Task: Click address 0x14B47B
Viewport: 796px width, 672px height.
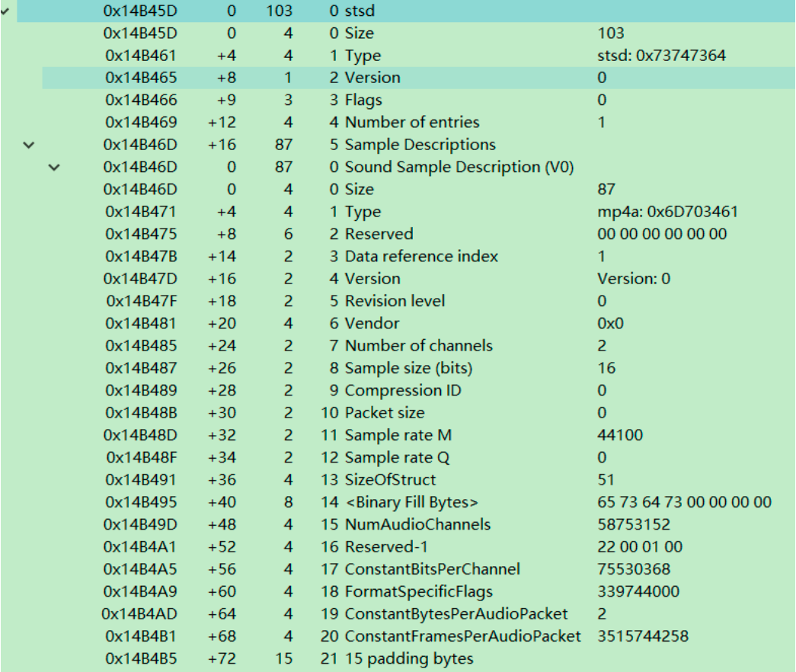Action: [141, 257]
